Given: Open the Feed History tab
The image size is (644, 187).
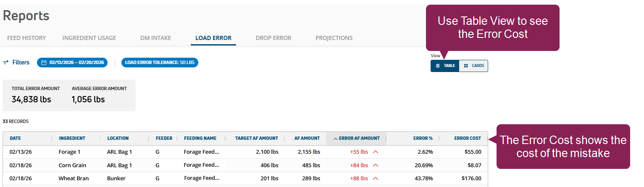Looking at the screenshot, I should (x=26, y=38).
